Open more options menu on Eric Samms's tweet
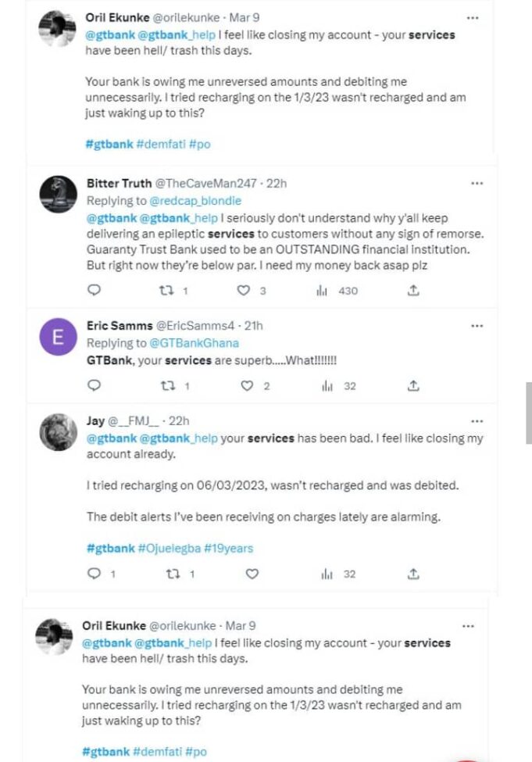The image size is (532, 762). (477, 326)
